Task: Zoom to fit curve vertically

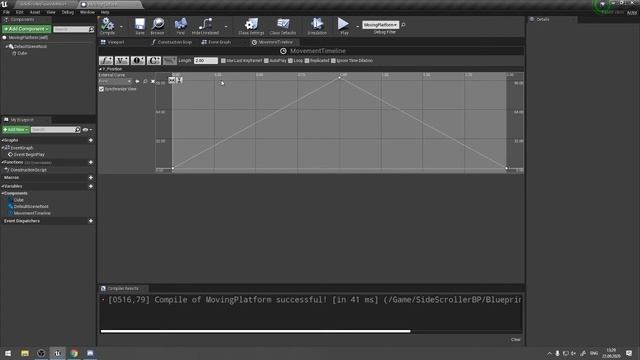Action: 179,80
